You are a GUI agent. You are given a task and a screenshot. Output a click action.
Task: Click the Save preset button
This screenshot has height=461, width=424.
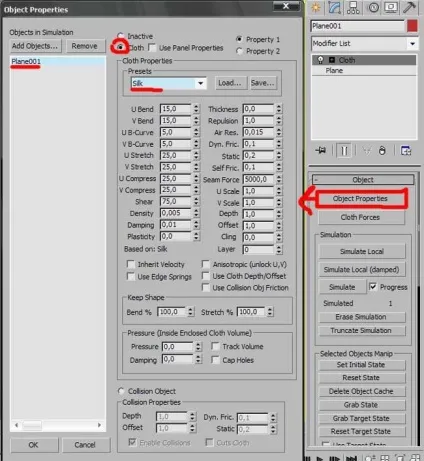(263, 83)
